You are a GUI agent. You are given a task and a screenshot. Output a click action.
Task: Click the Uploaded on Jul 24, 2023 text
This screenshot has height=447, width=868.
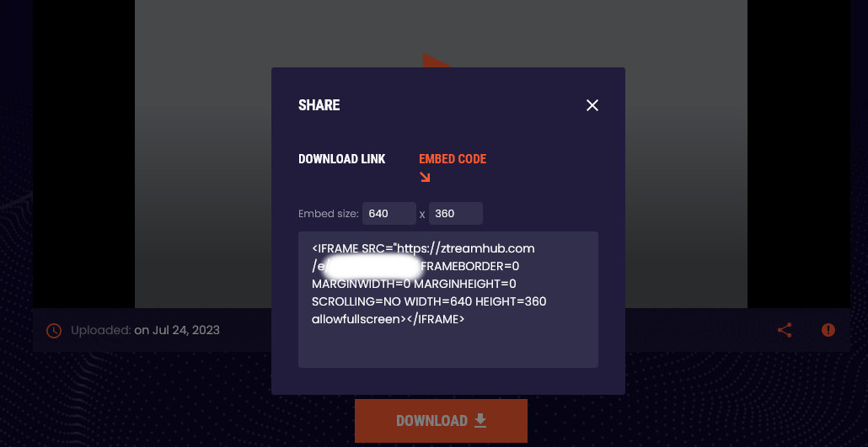pyautogui.click(x=145, y=330)
